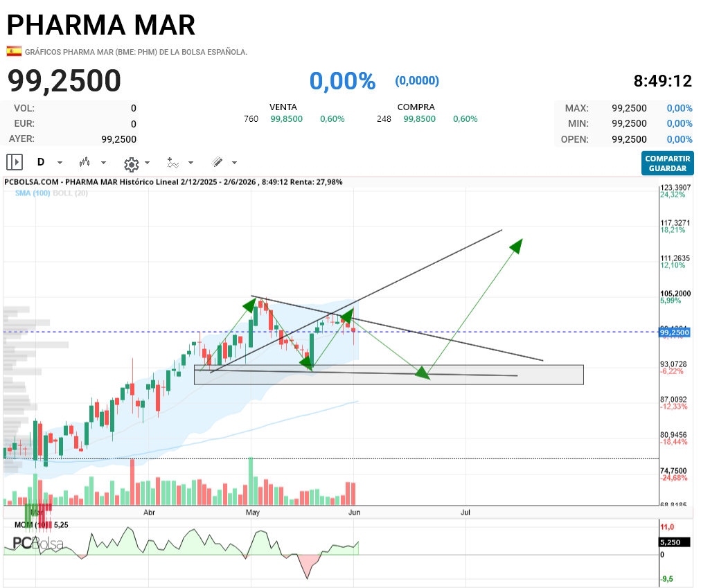Click the 74,7500 price axis label

click(674, 471)
